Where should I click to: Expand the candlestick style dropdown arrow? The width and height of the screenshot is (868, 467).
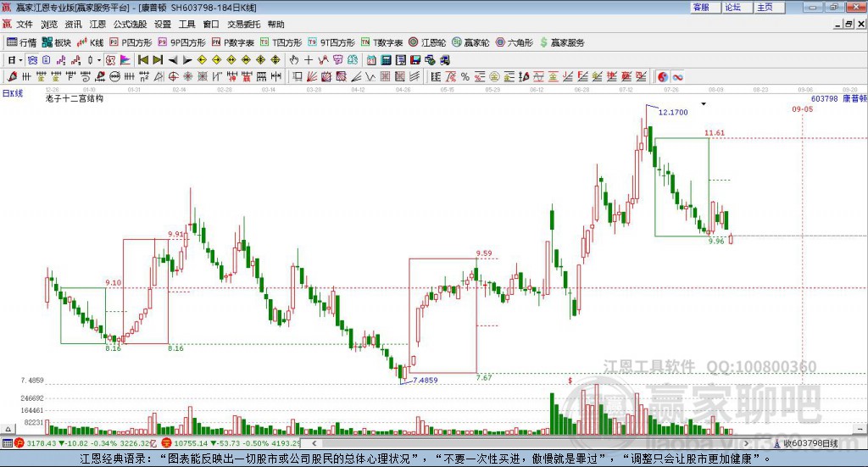point(99,60)
